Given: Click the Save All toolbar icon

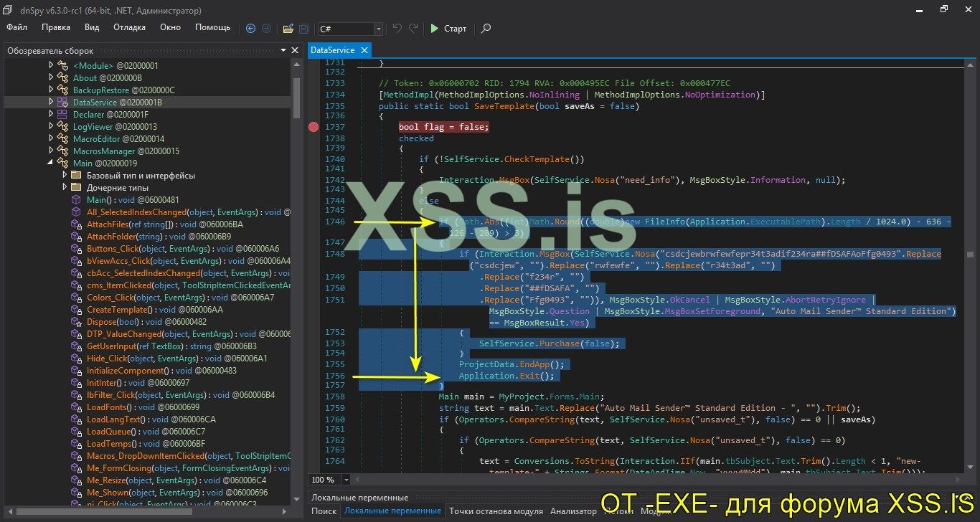Looking at the screenshot, I should tap(304, 29).
